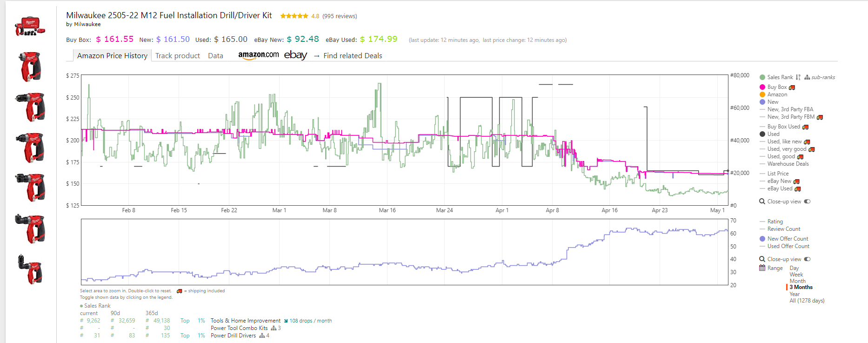
Task: Click truck icon beside Buy Box Used
Action: [805, 127]
